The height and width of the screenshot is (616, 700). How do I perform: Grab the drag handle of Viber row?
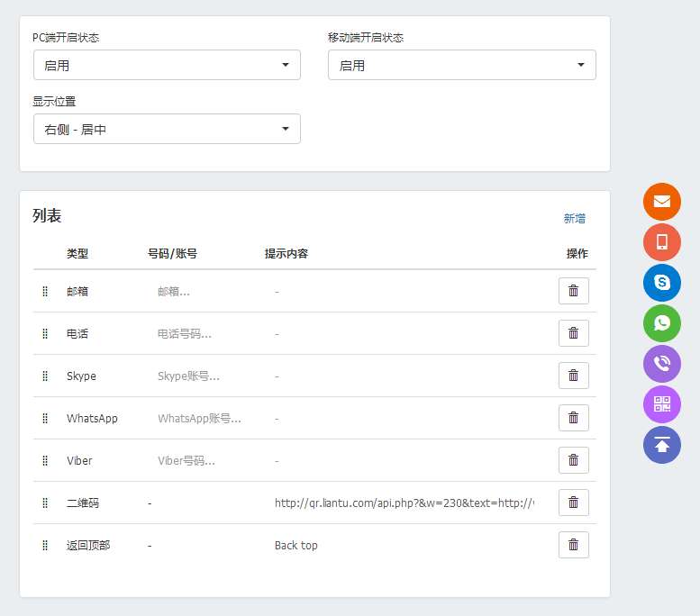(45, 461)
